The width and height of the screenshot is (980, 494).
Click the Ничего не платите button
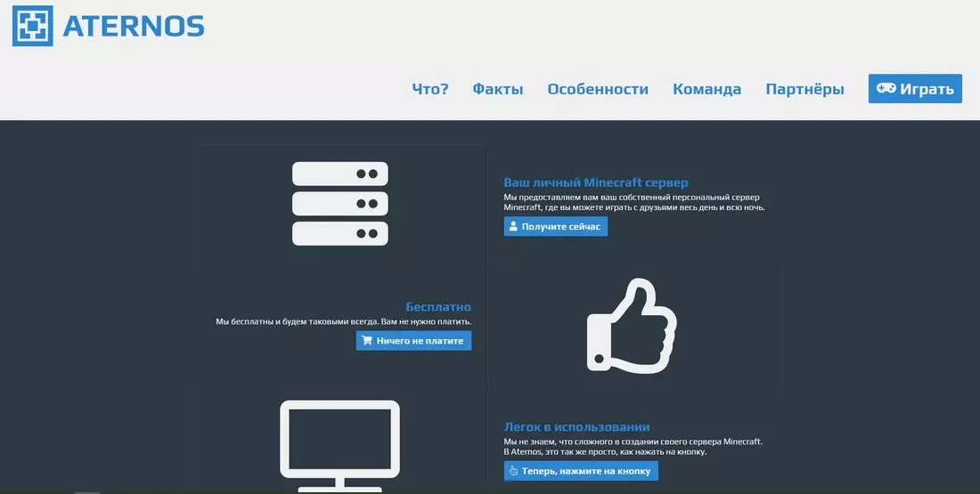coord(413,341)
